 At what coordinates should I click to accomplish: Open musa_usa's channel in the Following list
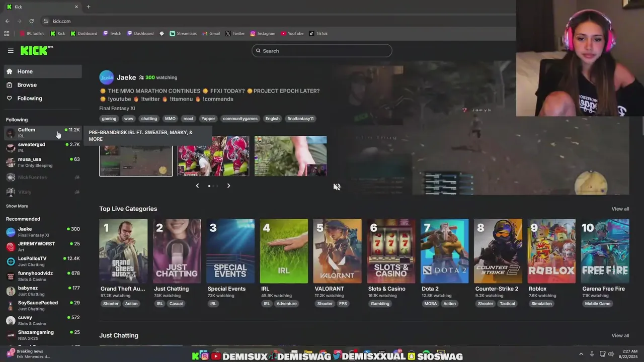(43, 162)
